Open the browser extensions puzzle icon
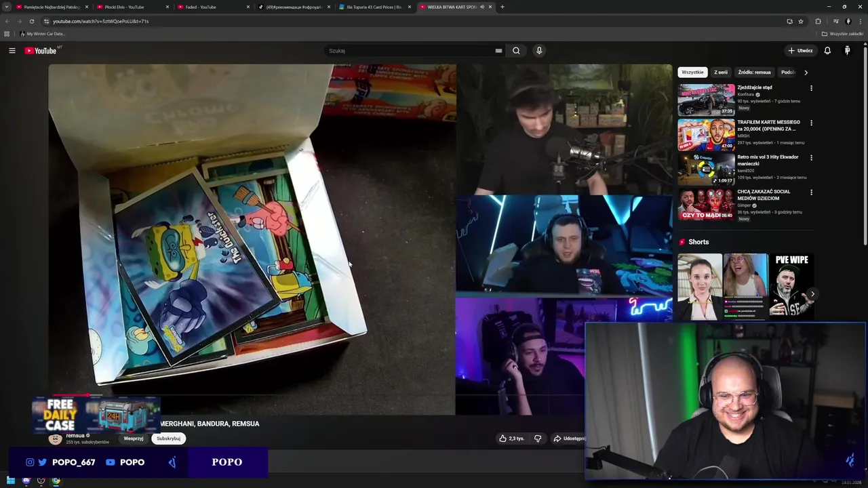The width and height of the screenshot is (868, 488). coord(818,21)
